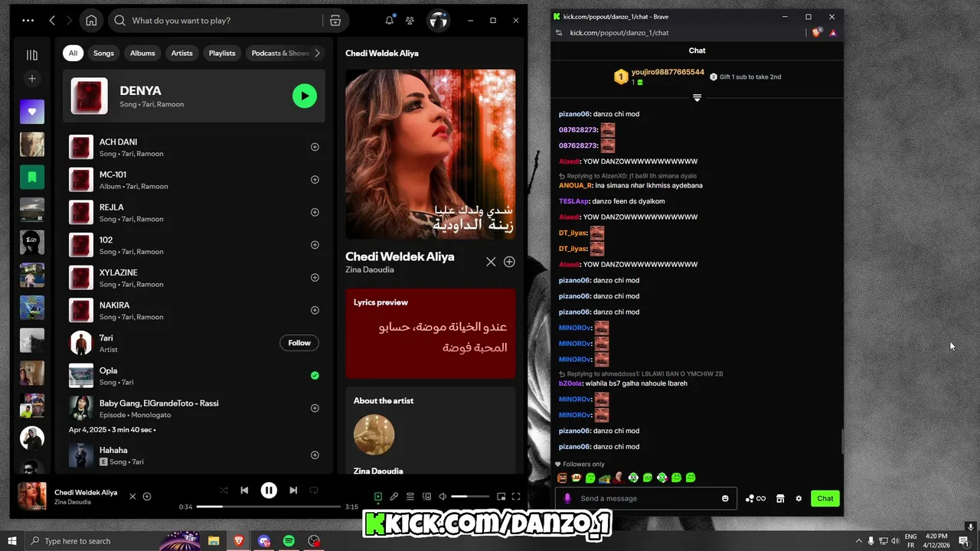Open Spotify from Windows taskbar
This screenshot has height=551, width=980.
coord(289,541)
